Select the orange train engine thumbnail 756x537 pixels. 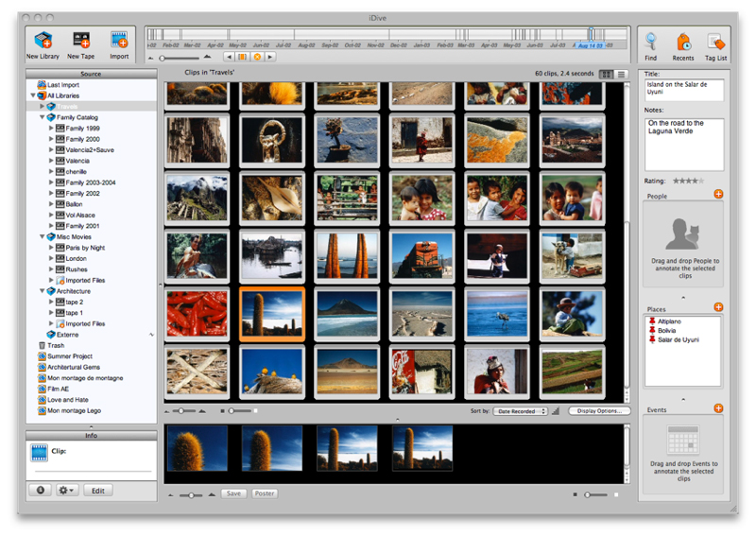(x=421, y=255)
